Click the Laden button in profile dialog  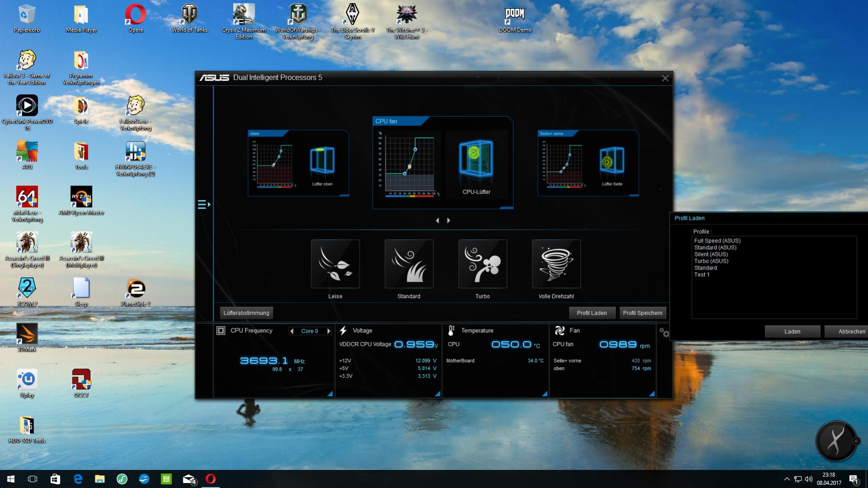(x=792, y=332)
